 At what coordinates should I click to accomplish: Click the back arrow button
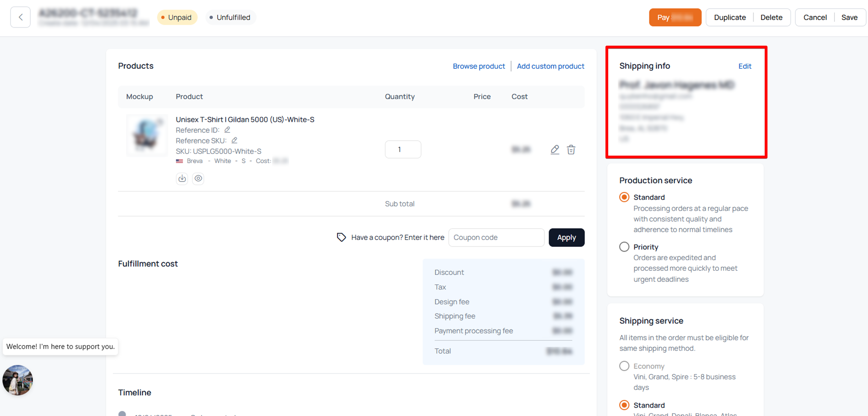coord(21,17)
